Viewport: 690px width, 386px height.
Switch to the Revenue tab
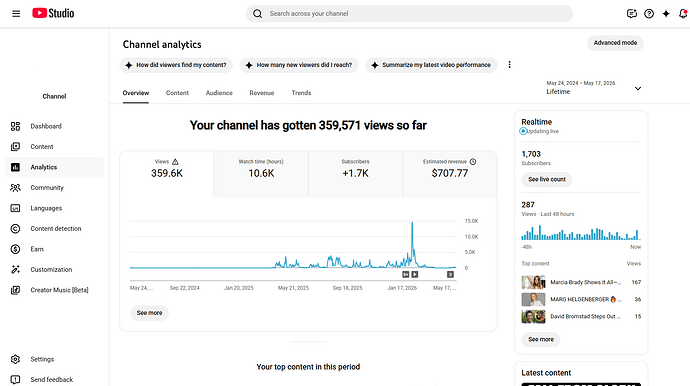262,93
